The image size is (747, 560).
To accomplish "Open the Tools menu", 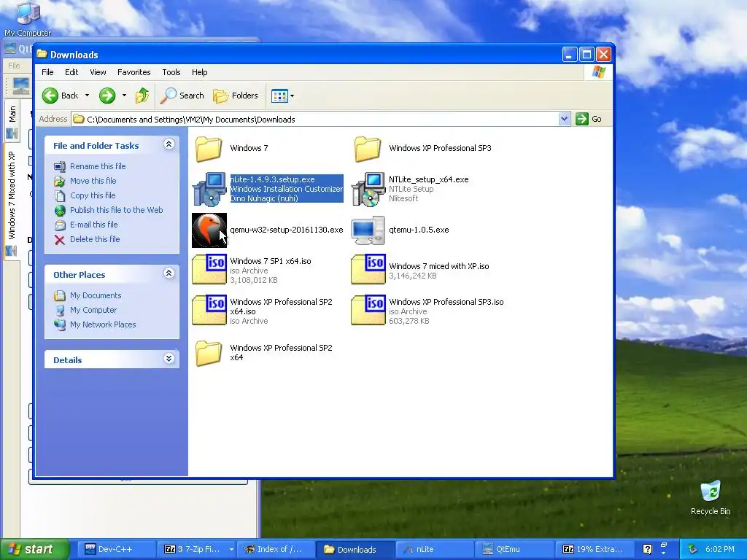I will click(x=171, y=72).
